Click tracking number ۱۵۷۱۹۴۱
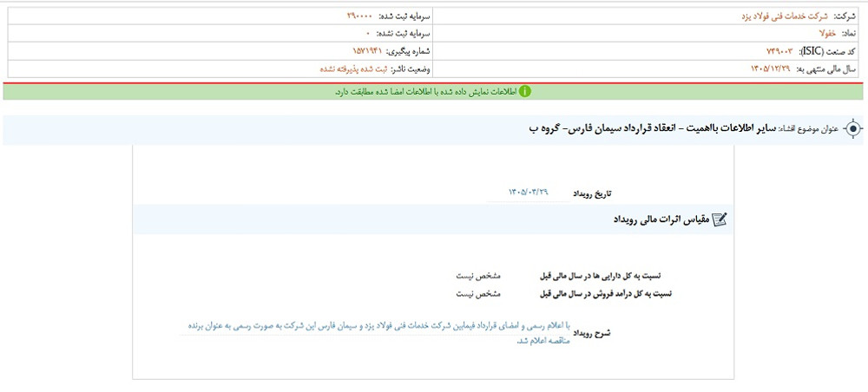 [x=367, y=51]
